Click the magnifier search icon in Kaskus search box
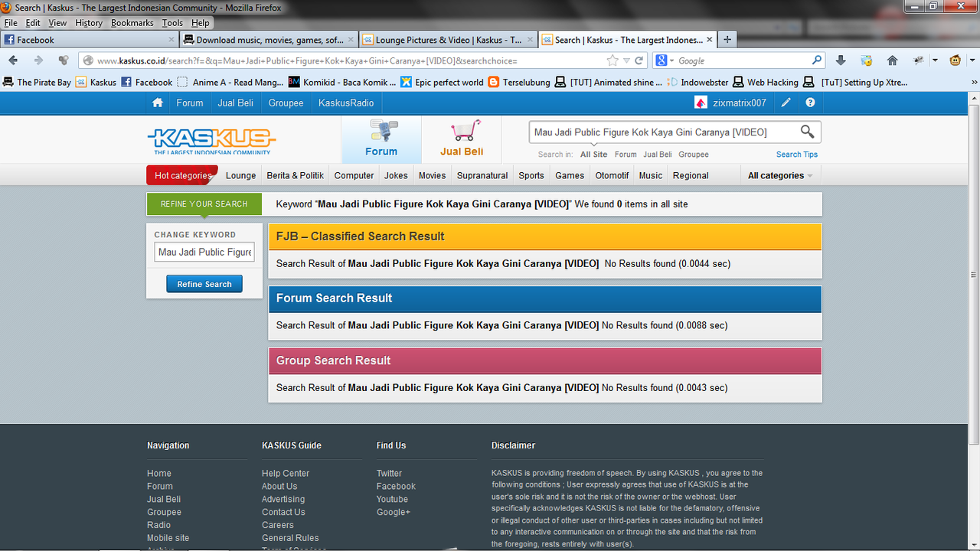The height and width of the screenshot is (551, 980). tap(807, 132)
